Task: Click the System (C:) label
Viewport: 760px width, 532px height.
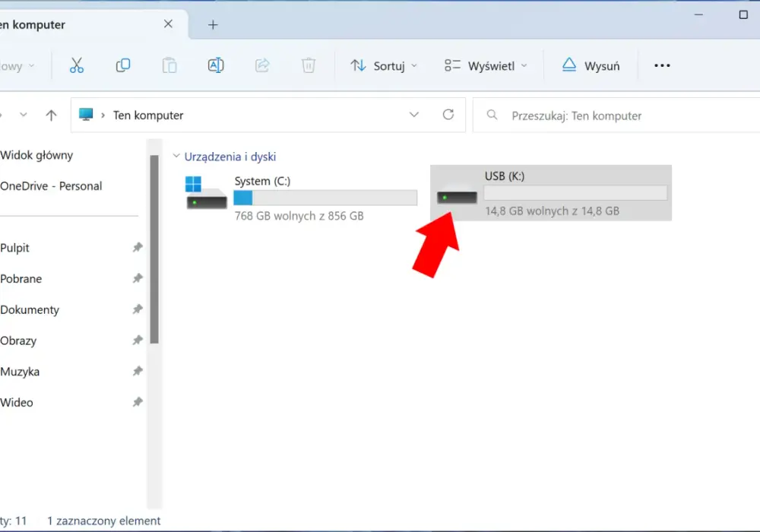Action: pyautogui.click(x=262, y=181)
